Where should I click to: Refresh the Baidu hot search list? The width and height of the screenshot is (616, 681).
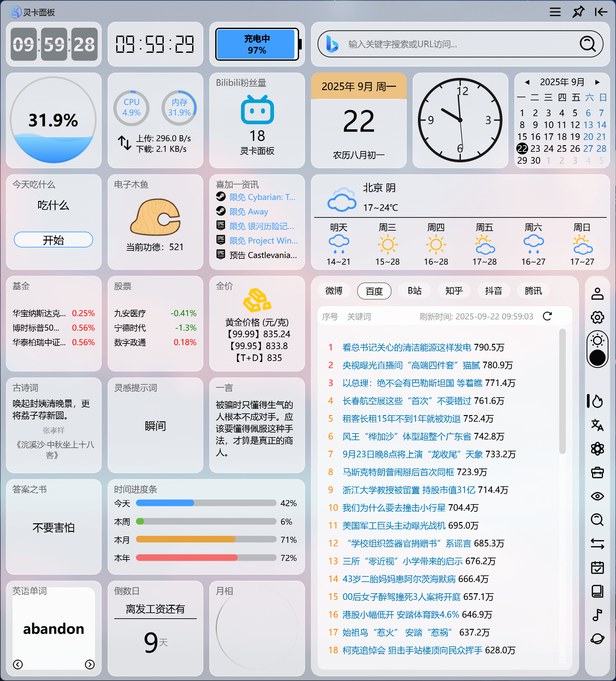click(x=547, y=316)
